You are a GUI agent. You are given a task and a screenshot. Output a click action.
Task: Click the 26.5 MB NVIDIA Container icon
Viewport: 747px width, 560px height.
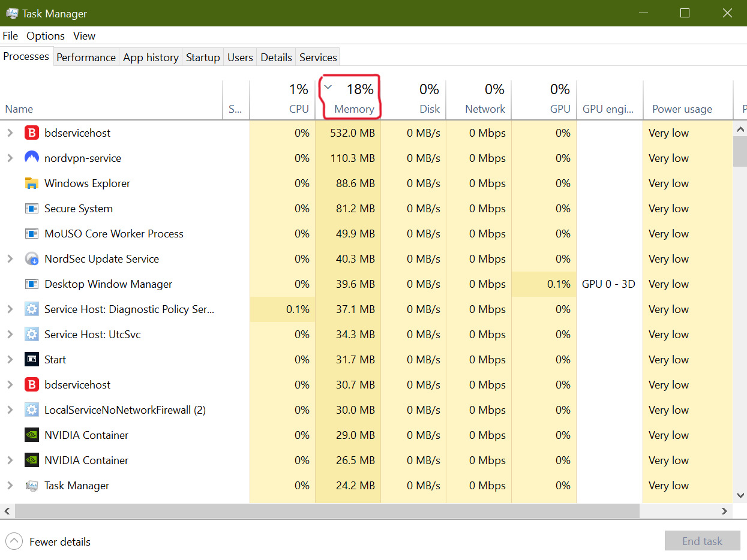[32, 460]
